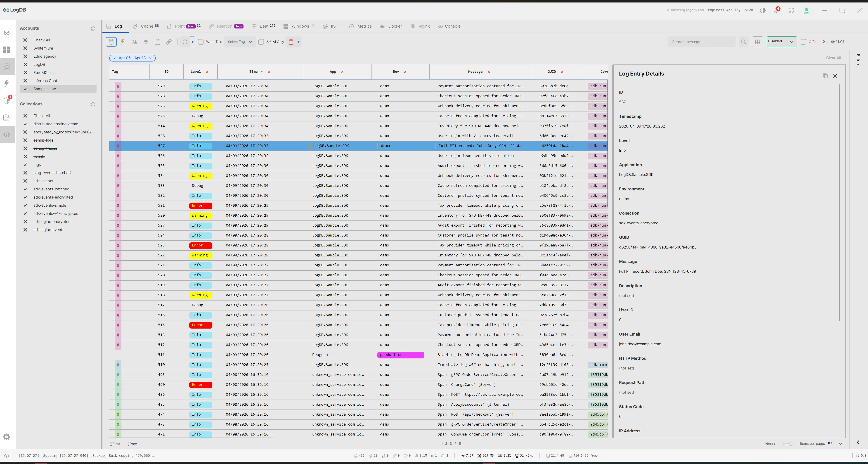The height and width of the screenshot is (464, 868).
Task: Open the Select Tag dropdown
Action: tap(240, 42)
